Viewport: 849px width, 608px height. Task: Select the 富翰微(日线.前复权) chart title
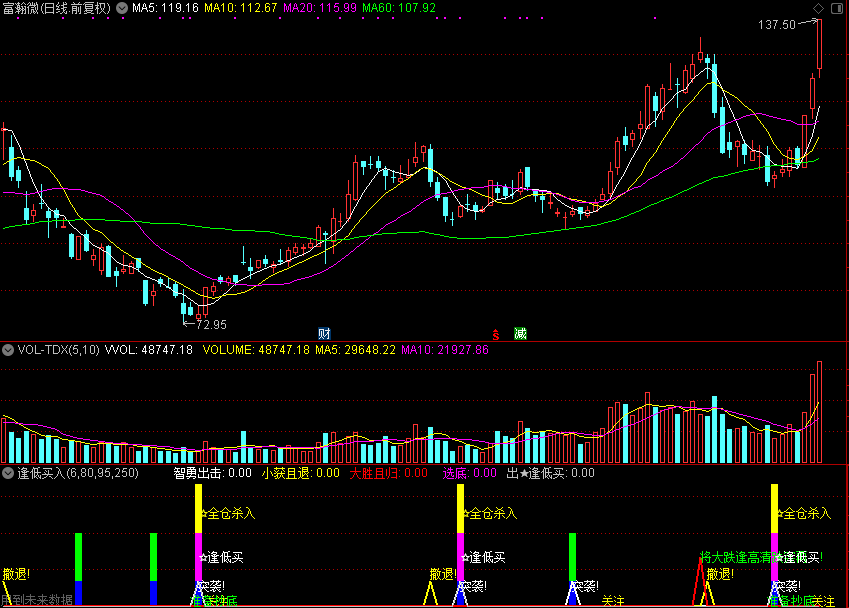57,8
